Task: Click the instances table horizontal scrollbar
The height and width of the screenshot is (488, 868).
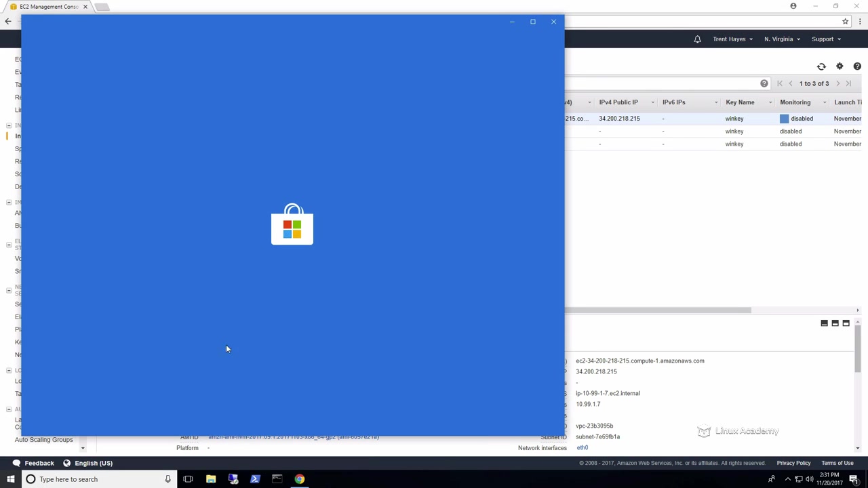Action: pyautogui.click(x=658, y=310)
